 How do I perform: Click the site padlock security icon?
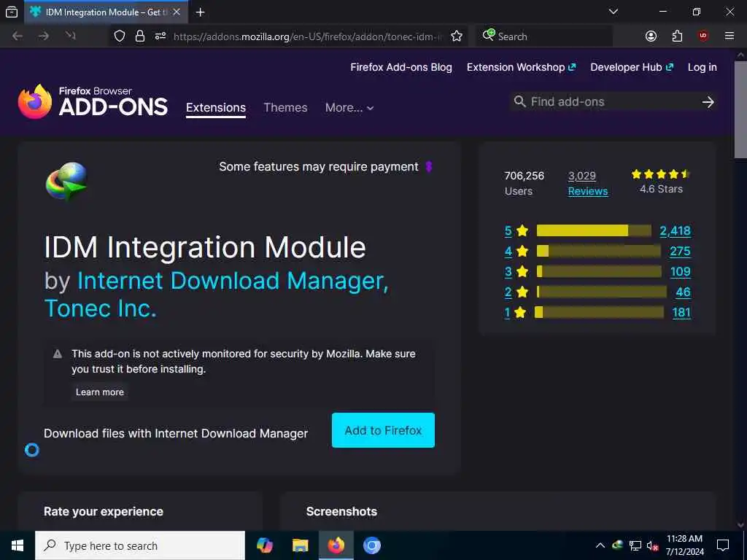pyautogui.click(x=139, y=36)
